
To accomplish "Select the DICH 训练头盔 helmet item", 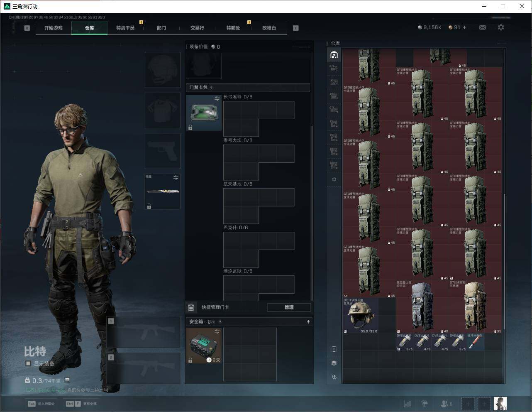I will click(361, 315).
